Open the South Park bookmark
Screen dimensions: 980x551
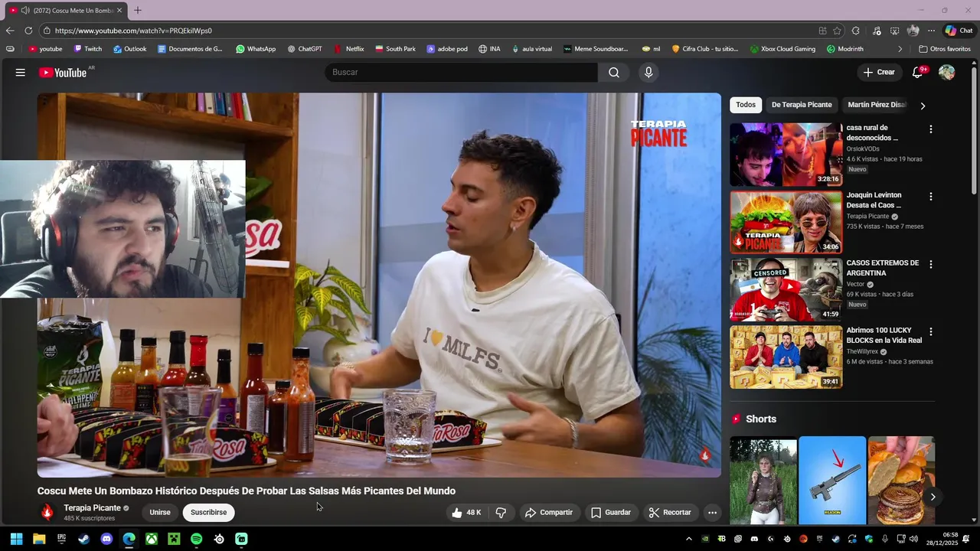[x=395, y=49]
